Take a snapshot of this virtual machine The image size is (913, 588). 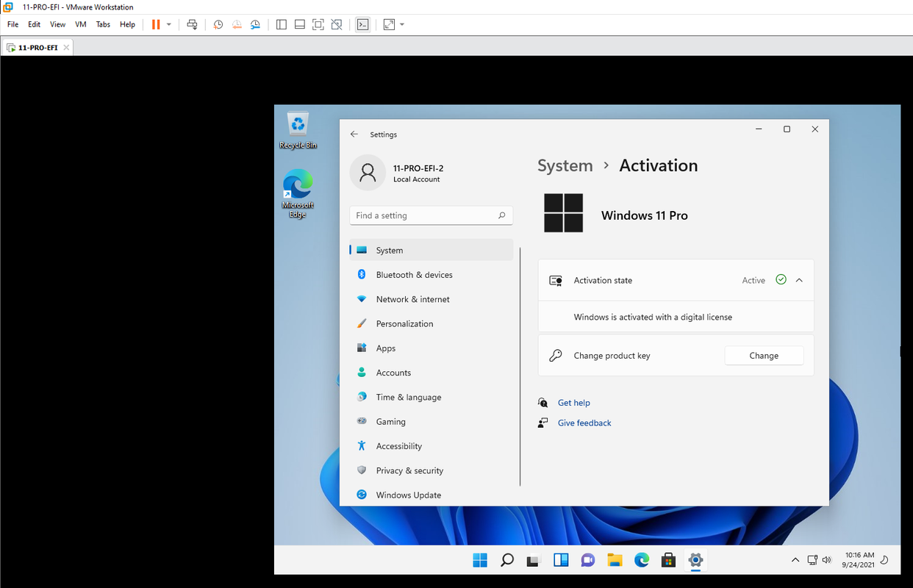click(x=218, y=24)
